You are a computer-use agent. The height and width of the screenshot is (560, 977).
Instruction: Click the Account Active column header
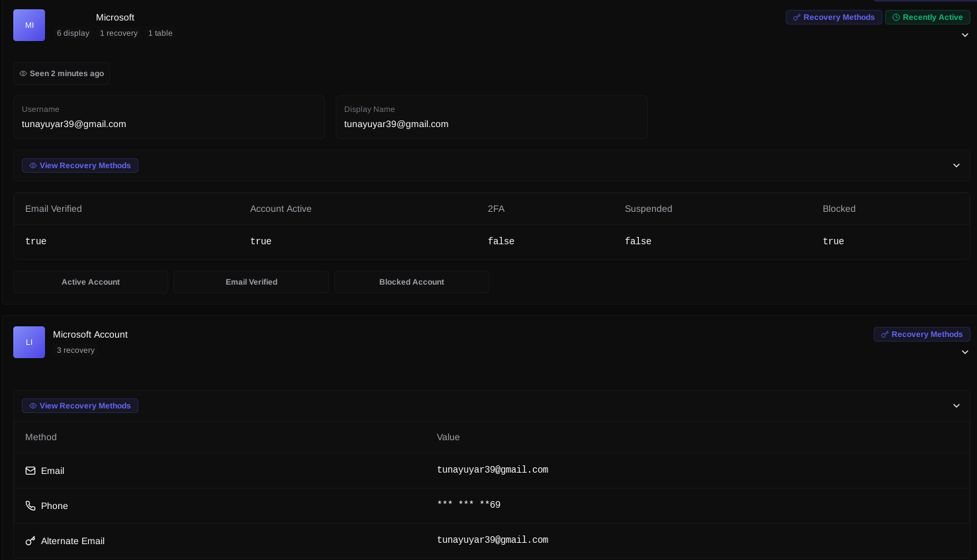[x=281, y=209]
